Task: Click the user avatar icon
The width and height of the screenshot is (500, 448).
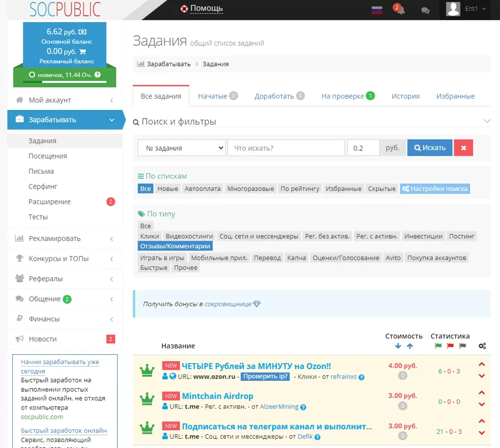Action: click(x=453, y=9)
